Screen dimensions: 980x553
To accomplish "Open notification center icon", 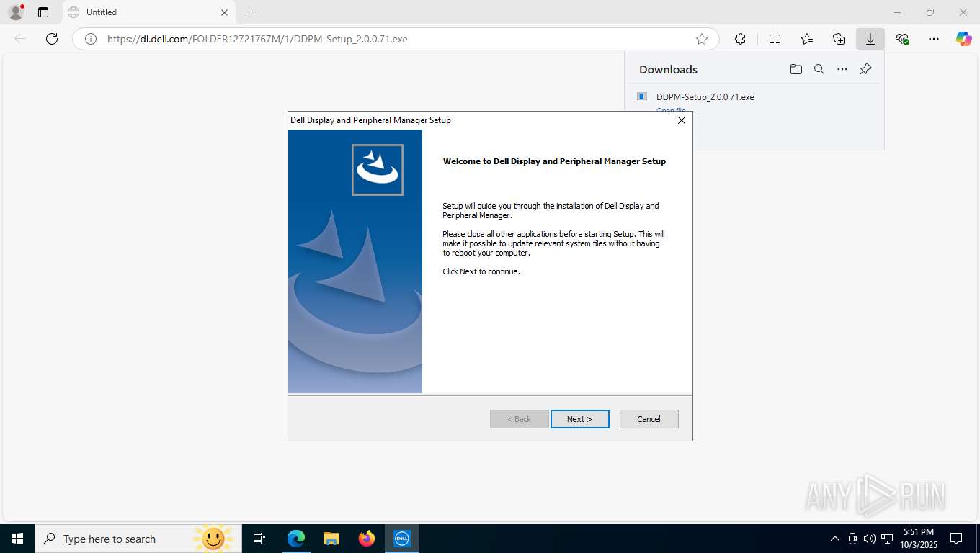I will point(956,539).
